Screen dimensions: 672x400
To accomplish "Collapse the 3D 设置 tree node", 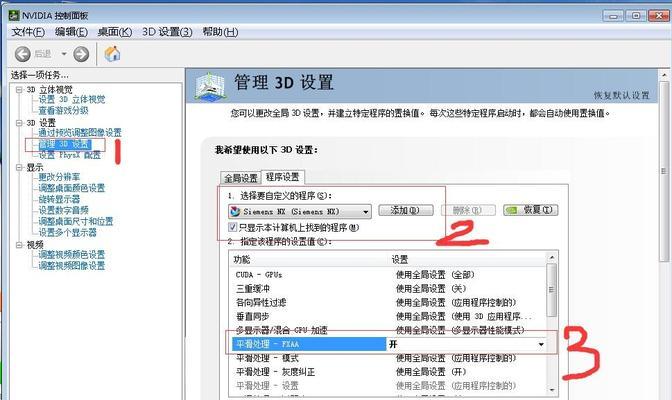I will click(19, 123).
